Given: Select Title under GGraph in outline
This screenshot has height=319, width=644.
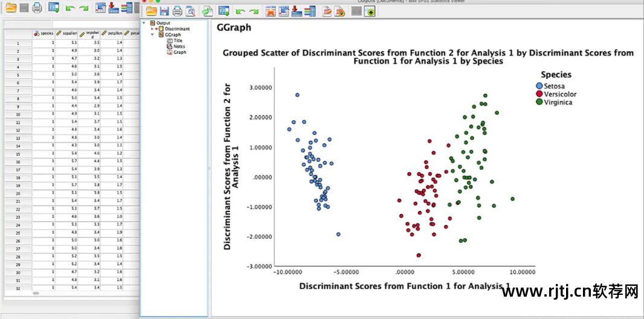Looking at the screenshot, I should coord(178,40).
